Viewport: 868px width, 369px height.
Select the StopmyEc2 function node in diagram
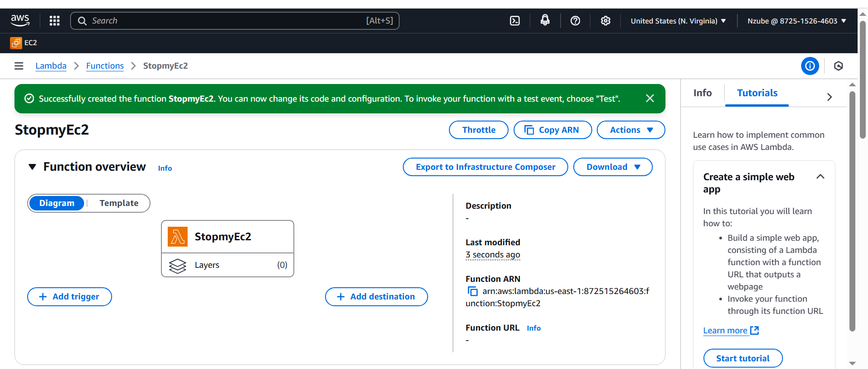click(227, 237)
